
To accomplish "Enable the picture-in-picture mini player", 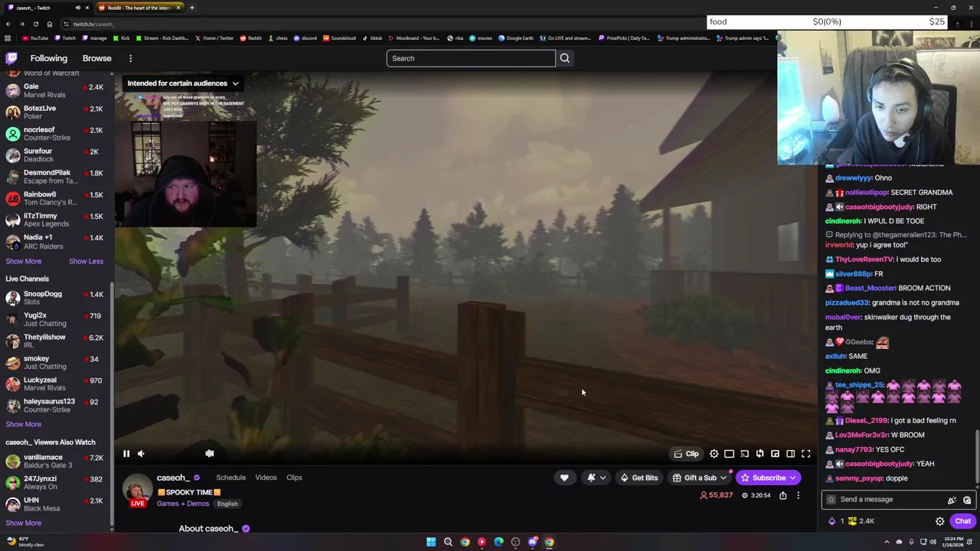I will pos(775,454).
